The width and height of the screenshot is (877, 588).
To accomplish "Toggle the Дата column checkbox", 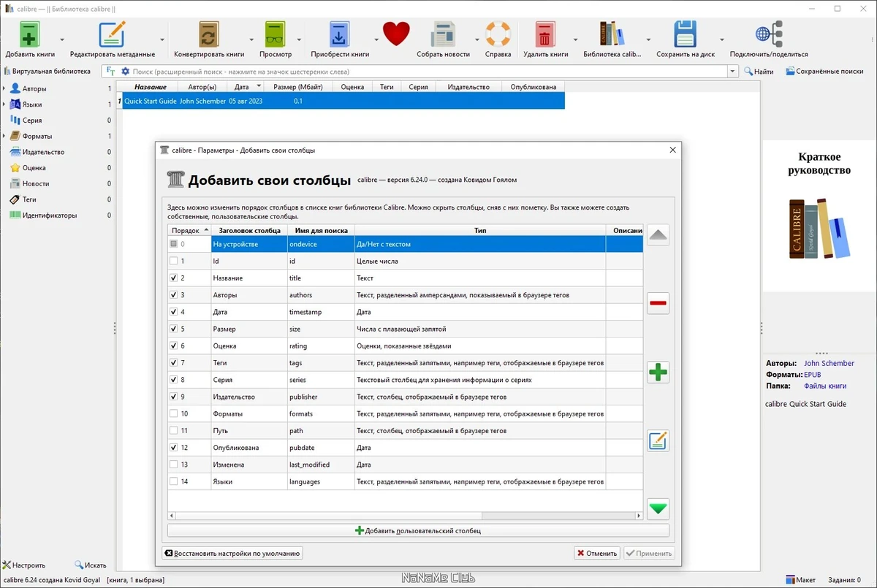I will point(173,312).
